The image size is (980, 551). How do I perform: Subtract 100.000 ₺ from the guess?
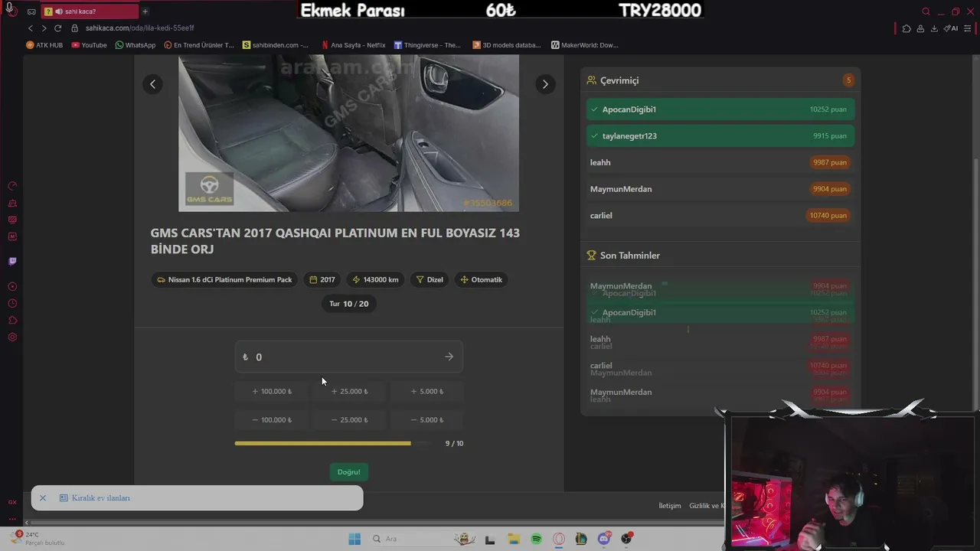click(272, 419)
